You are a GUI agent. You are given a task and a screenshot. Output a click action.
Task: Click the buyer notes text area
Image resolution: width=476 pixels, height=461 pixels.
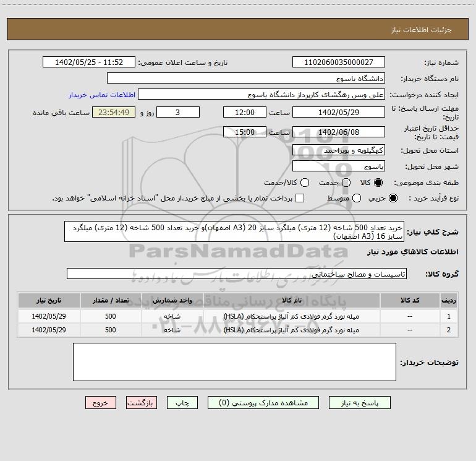(234, 362)
